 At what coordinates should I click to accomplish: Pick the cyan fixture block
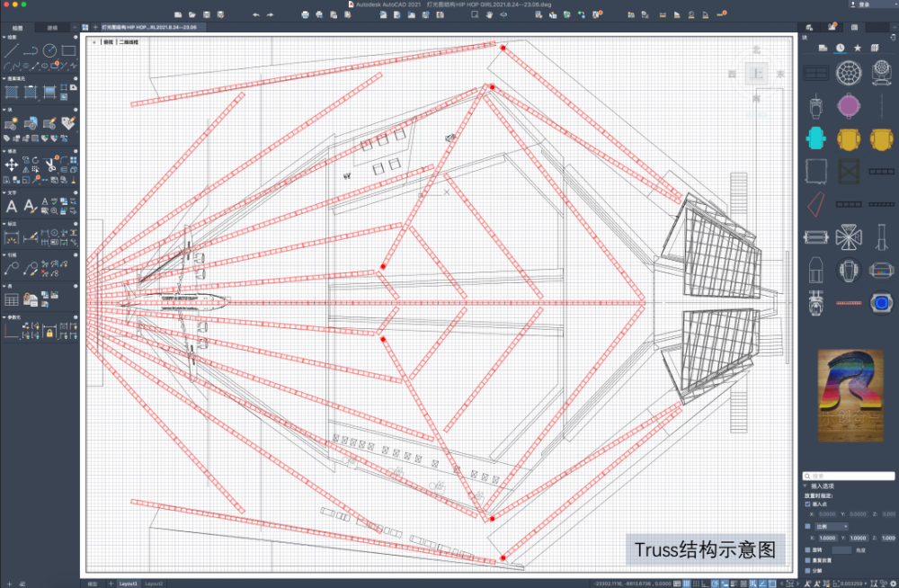tap(816, 138)
